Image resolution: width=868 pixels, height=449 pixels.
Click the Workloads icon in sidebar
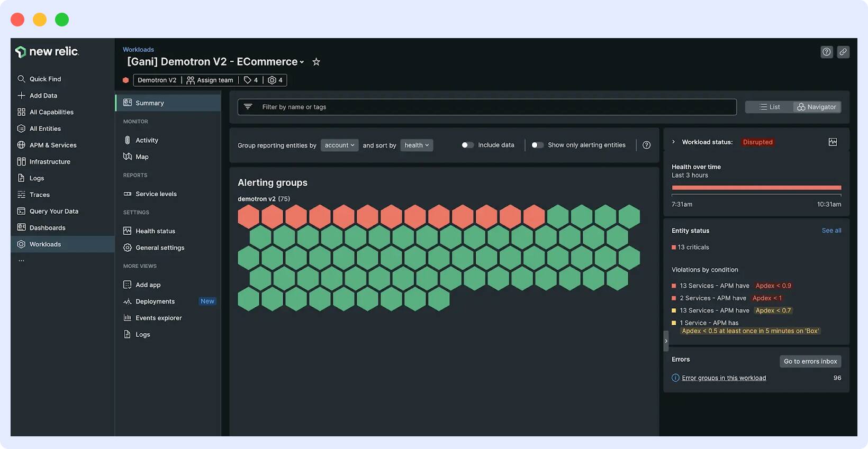[x=21, y=244]
